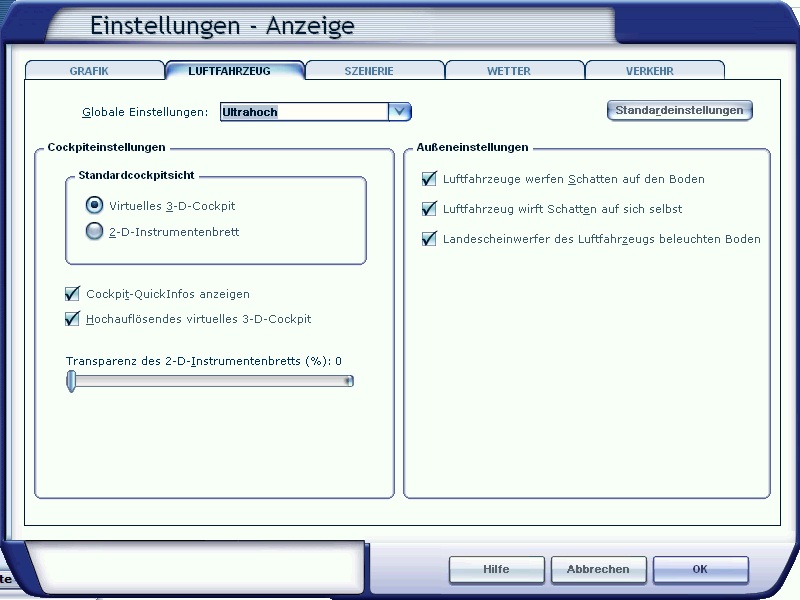The width and height of the screenshot is (800, 600).
Task: Select Virtuelles 3-D-Cockpit as default view
Action: click(94, 205)
